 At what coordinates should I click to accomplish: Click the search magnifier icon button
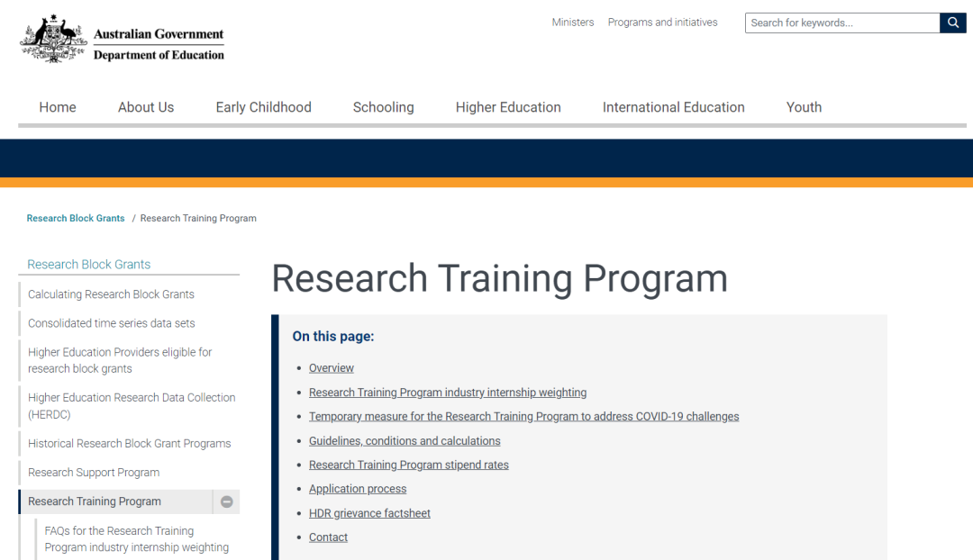pos(952,23)
